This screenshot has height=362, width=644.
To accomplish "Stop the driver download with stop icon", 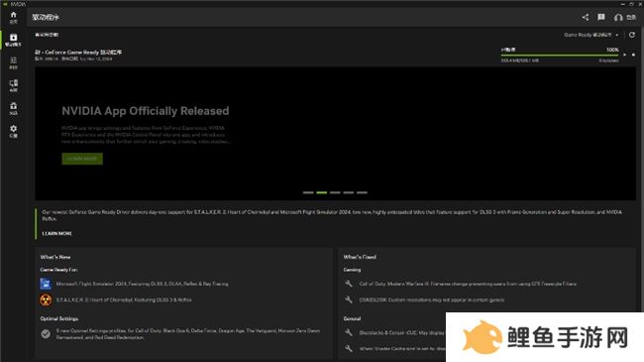I will (633, 55).
